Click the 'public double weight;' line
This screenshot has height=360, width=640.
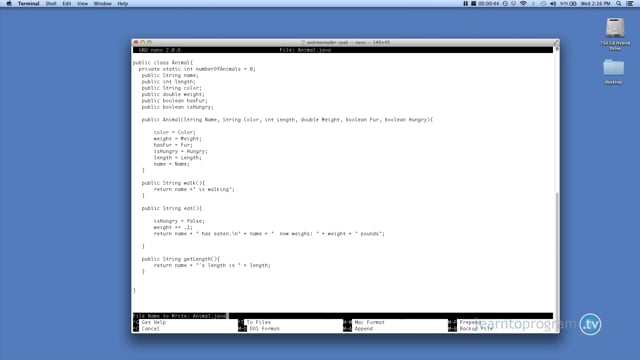pos(173,94)
